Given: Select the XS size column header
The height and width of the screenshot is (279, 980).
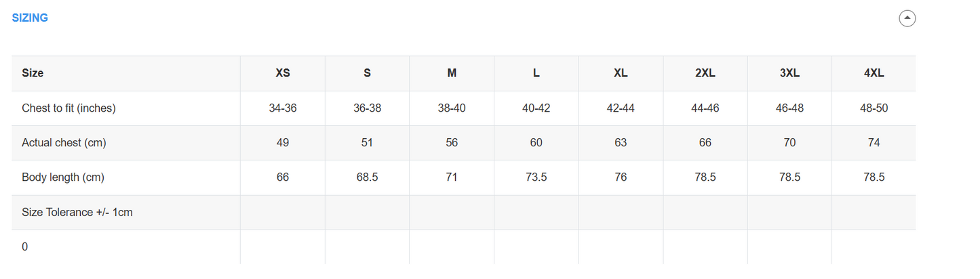Looking at the screenshot, I should (x=283, y=73).
